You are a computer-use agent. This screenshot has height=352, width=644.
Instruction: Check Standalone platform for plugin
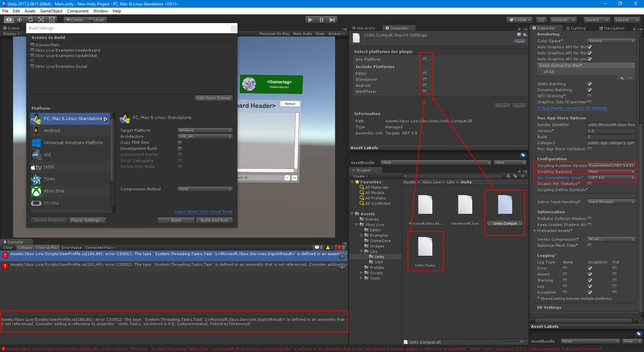tap(425, 79)
